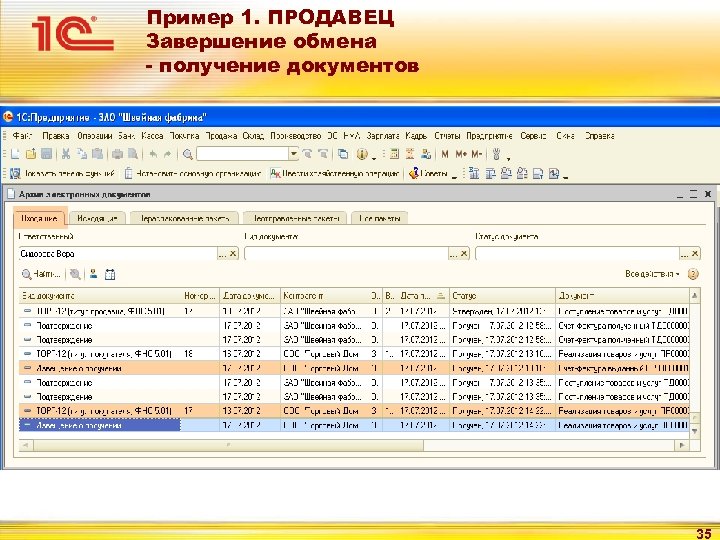Image resolution: width=720 pixels, height=540 pixels.
Task: Open the Советы dropdown button
Action: pos(433,174)
